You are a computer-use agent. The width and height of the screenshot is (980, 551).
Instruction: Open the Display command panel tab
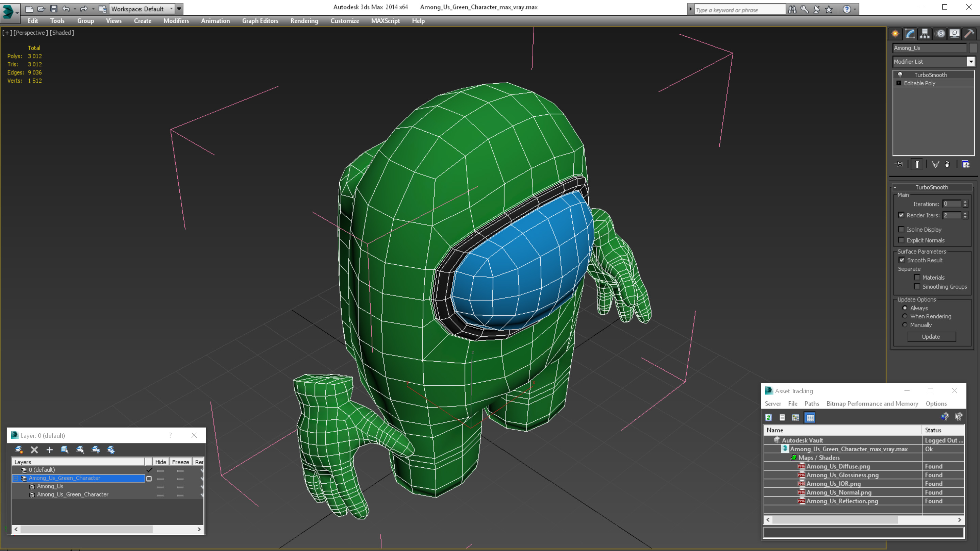point(954,33)
